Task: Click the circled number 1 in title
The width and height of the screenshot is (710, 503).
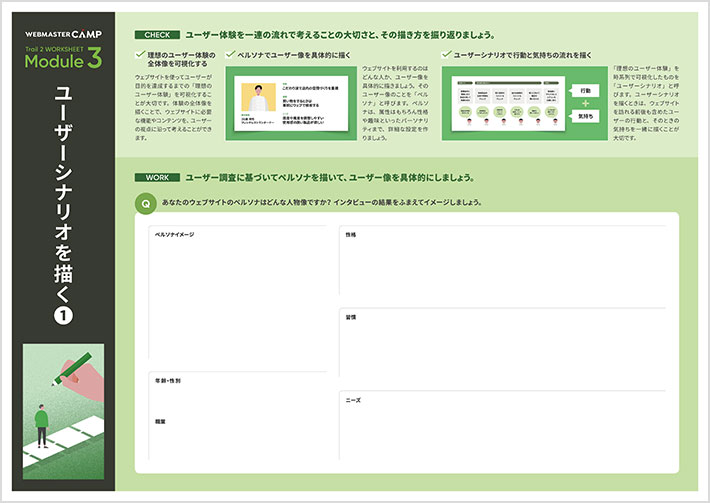Action: [63, 316]
